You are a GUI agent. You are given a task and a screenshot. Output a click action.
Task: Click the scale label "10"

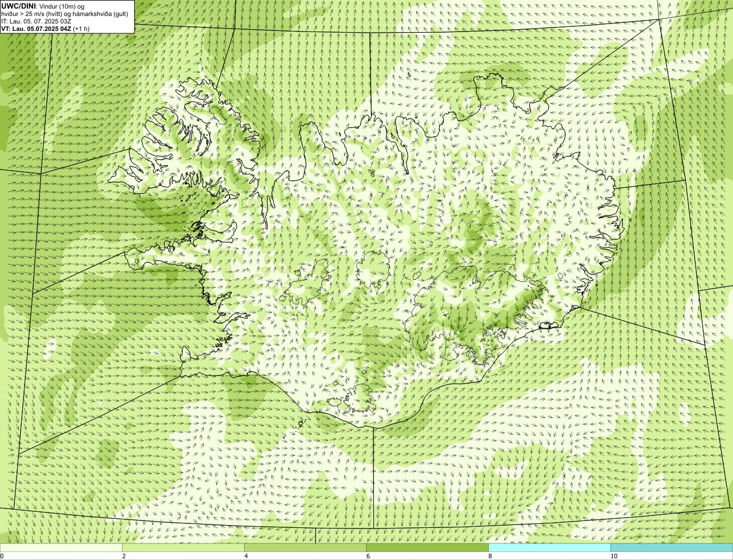pos(613,556)
